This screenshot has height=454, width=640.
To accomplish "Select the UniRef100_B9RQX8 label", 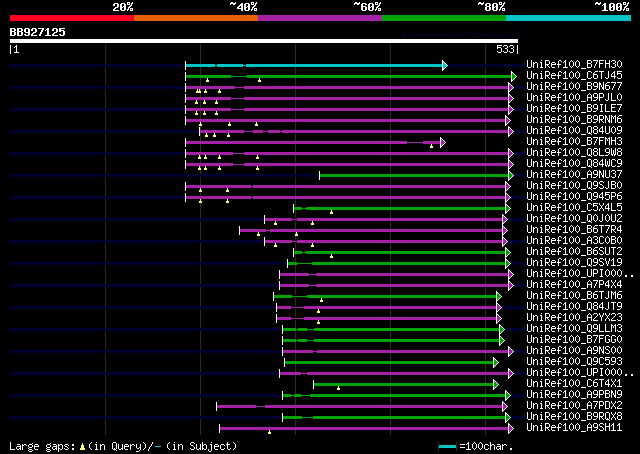I will [574, 417].
